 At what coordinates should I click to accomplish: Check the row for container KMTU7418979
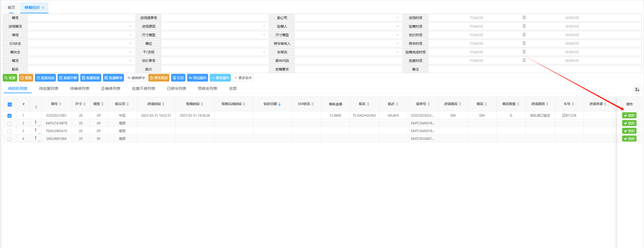(10, 123)
